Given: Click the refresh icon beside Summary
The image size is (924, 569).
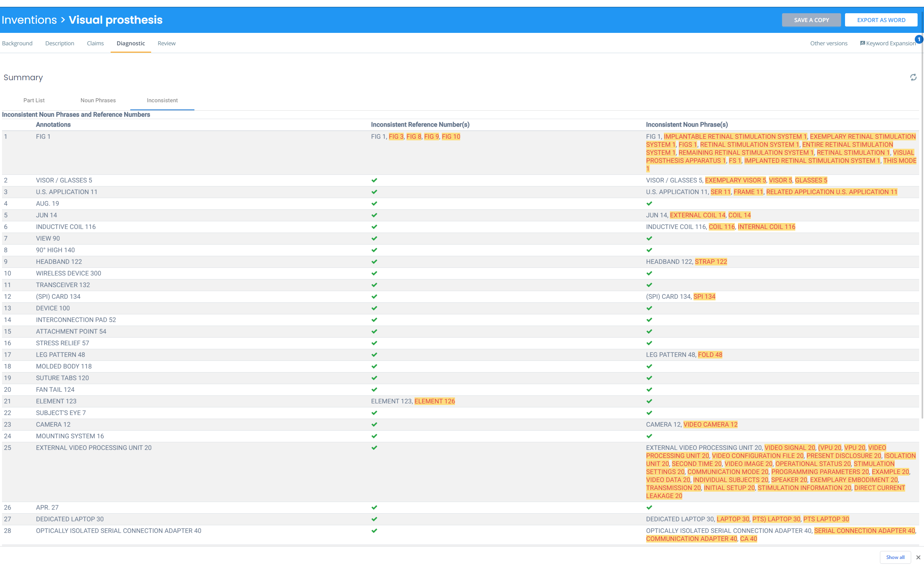Looking at the screenshot, I should (913, 77).
